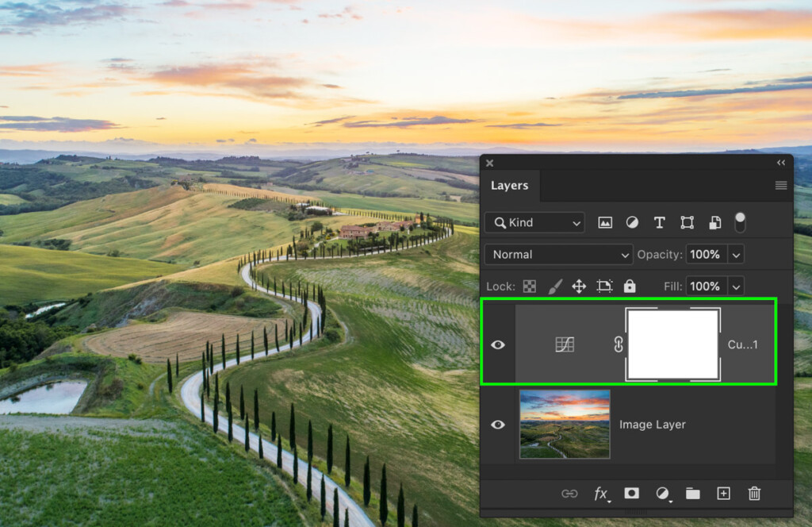This screenshot has width=812, height=527.
Task: Hide the Image Layer
Action: (x=498, y=425)
